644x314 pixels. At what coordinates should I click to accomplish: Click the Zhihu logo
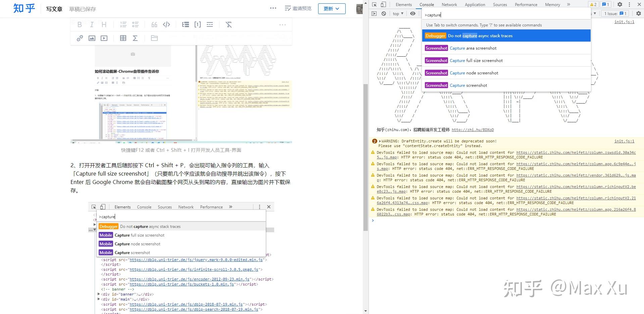[x=24, y=8]
